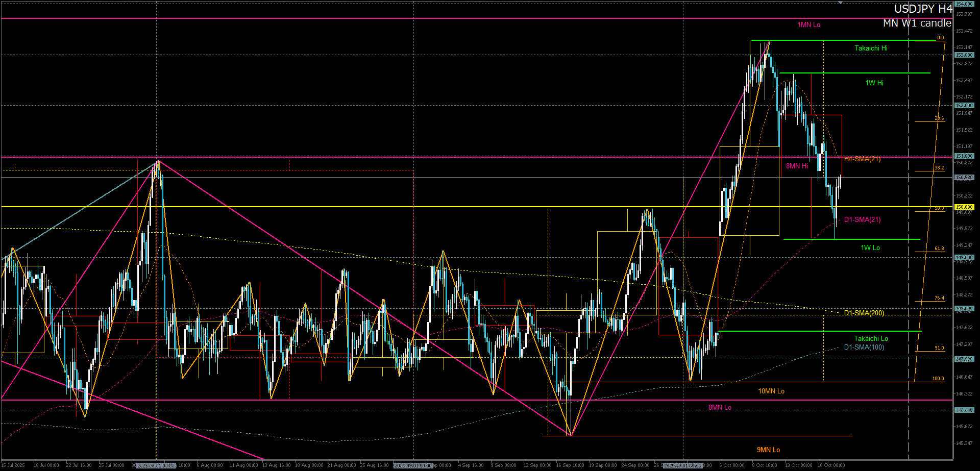Click the current price 150.580 axis tag

964,178
